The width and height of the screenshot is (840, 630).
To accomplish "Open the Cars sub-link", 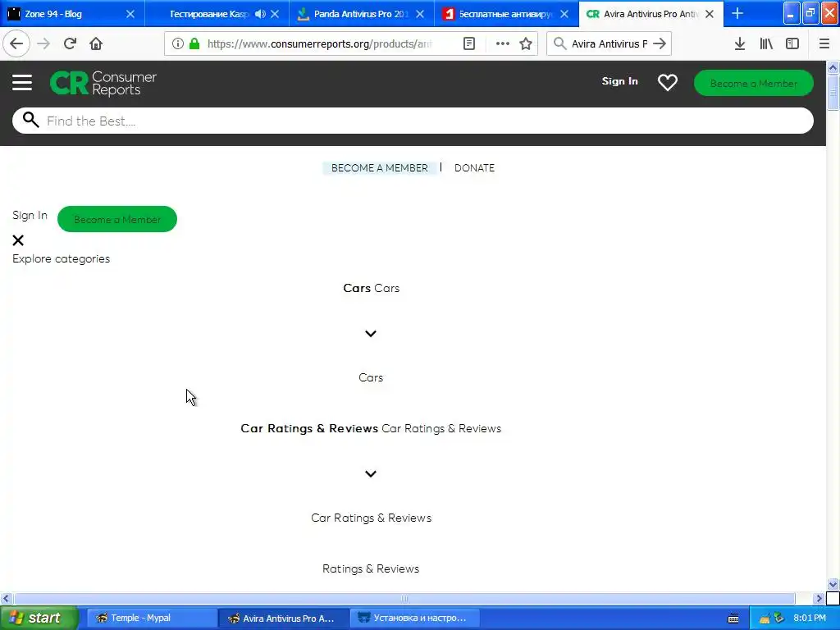I will tap(371, 377).
